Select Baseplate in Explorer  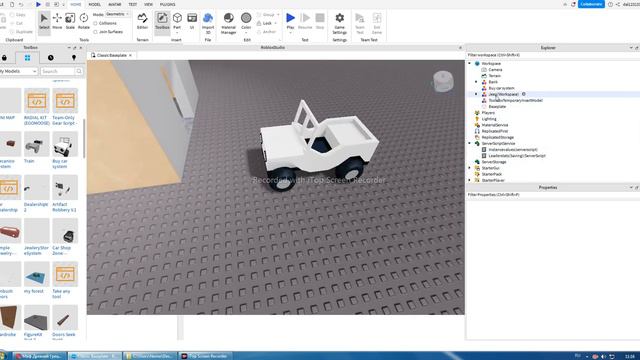click(x=497, y=106)
